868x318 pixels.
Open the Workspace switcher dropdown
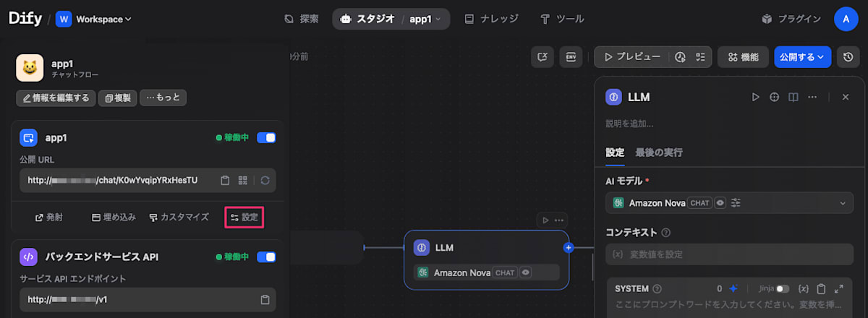[x=94, y=19]
